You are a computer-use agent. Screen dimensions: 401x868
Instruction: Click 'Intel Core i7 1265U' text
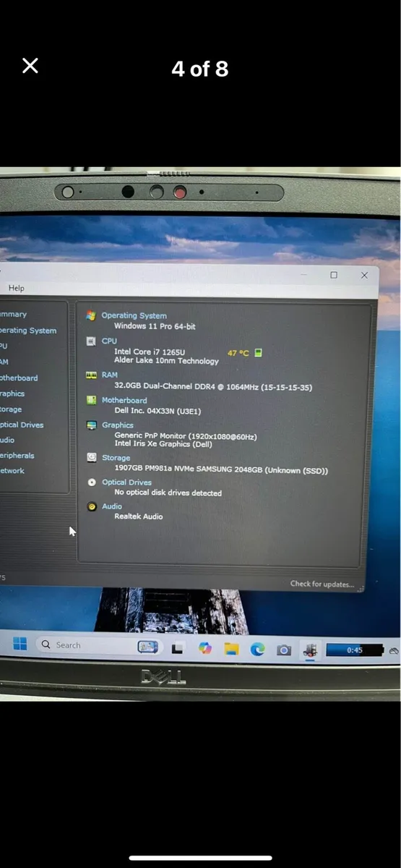click(x=150, y=352)
